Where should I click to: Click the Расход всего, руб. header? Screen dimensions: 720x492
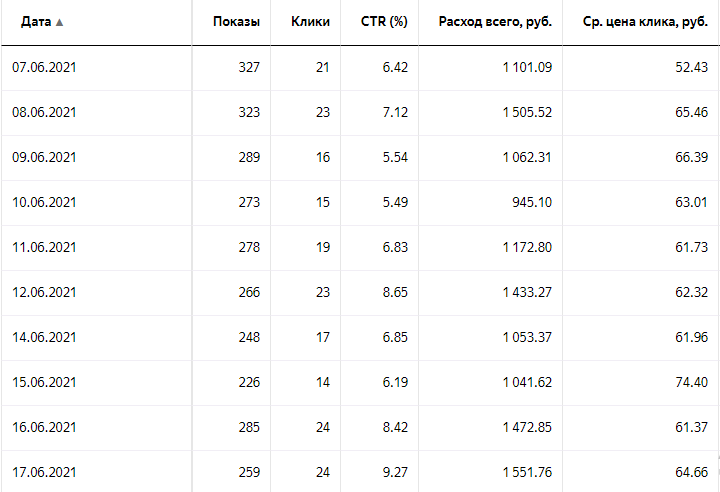coord(495,22)
